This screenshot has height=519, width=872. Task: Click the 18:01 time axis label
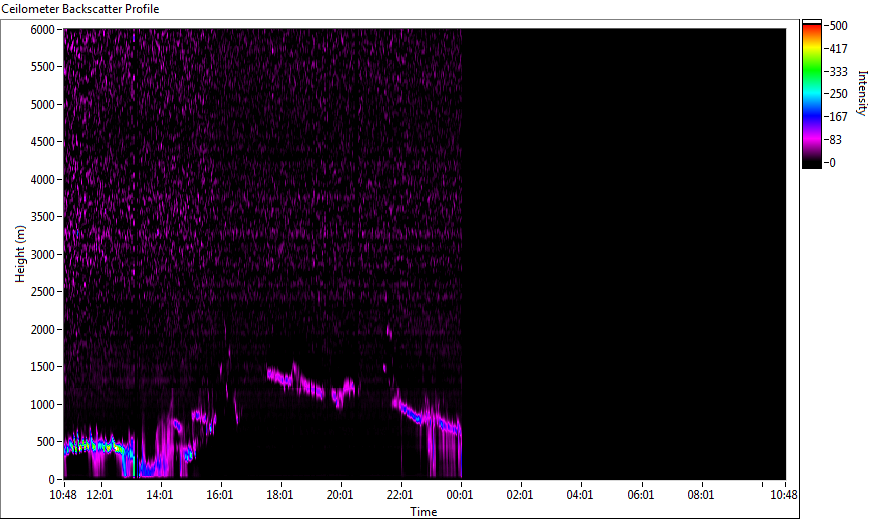pyautogui.click(x=280, y=495)
